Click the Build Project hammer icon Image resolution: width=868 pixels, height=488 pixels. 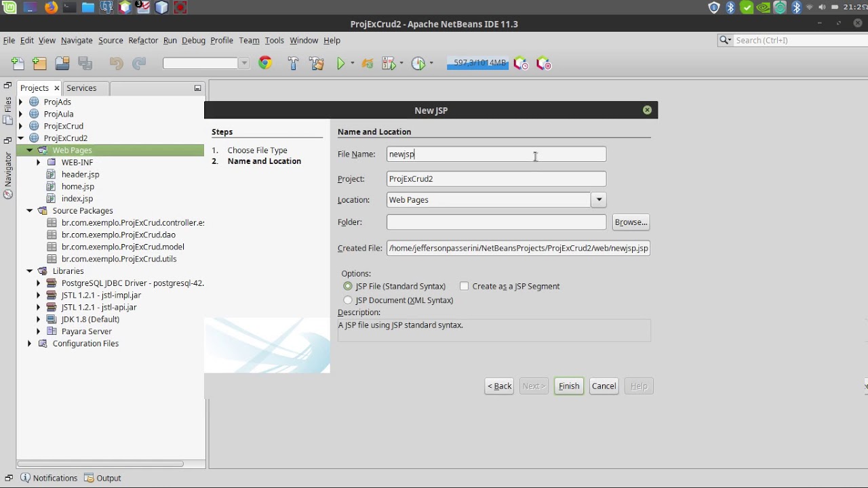(x=293, y=64)
